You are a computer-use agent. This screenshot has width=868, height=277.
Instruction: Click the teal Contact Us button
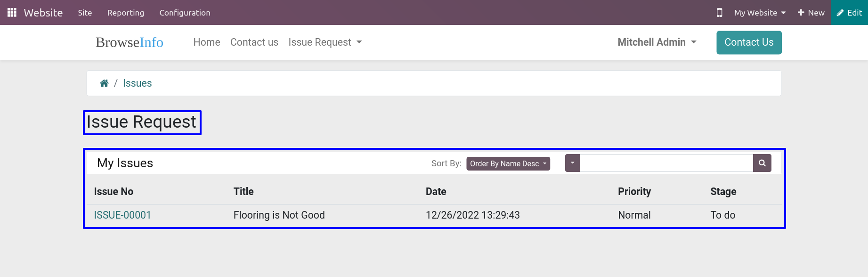point(749,42)
